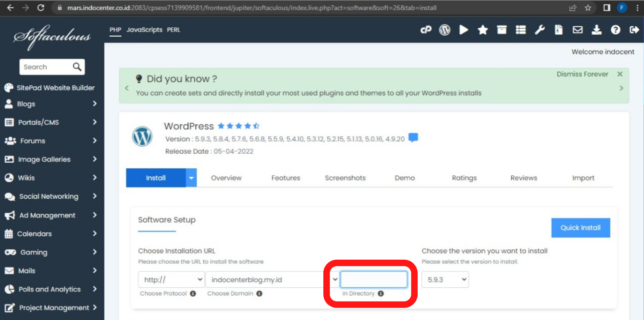The image size is (644, 320).
Task: Open the Demo tab
Action: tap(405, 178)
